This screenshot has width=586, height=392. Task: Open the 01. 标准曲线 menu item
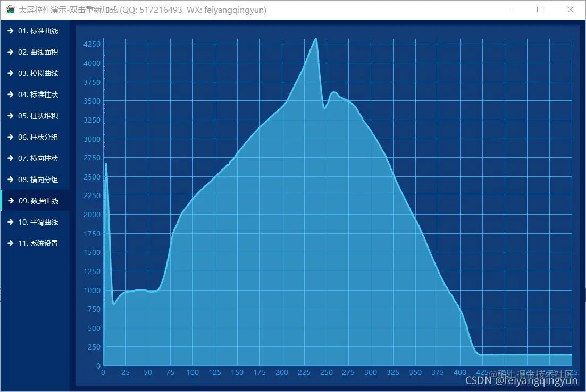(x=35, y=31)
